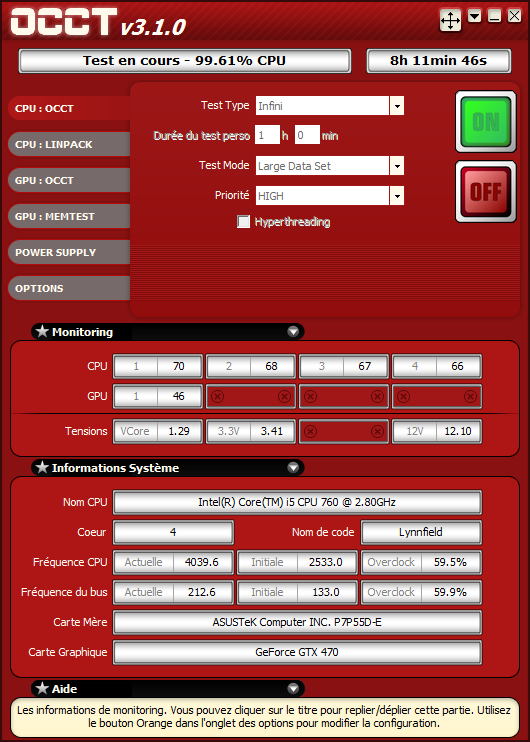Start the test with green ON button
This screenshot has width=530, height=742.
pyautogui.click(x=486, y=122)
